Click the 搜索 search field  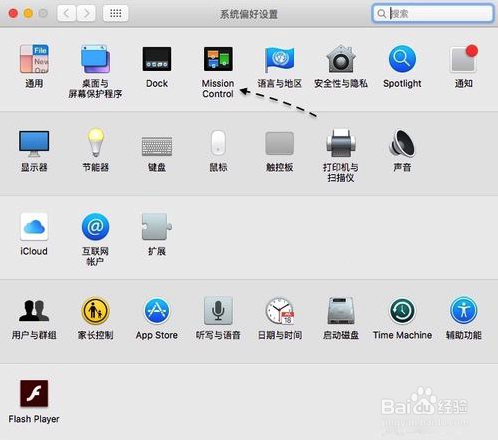(433, 13)
